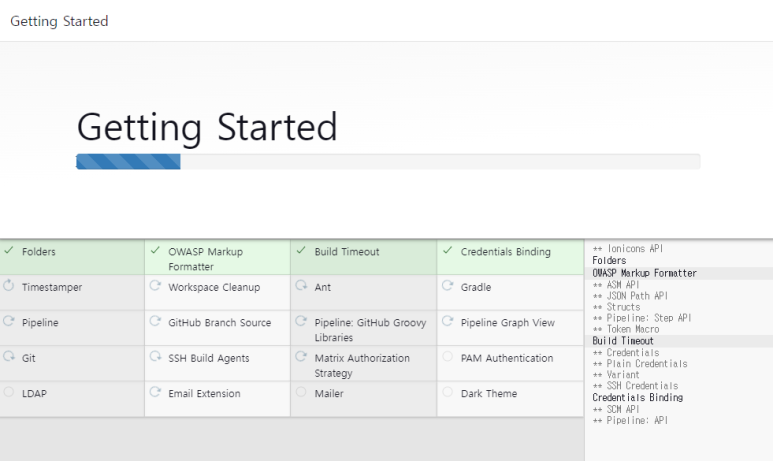773x461 pixels.
Task: Click the '** Pipeline: Step API' log line
Action: (642, 318)
